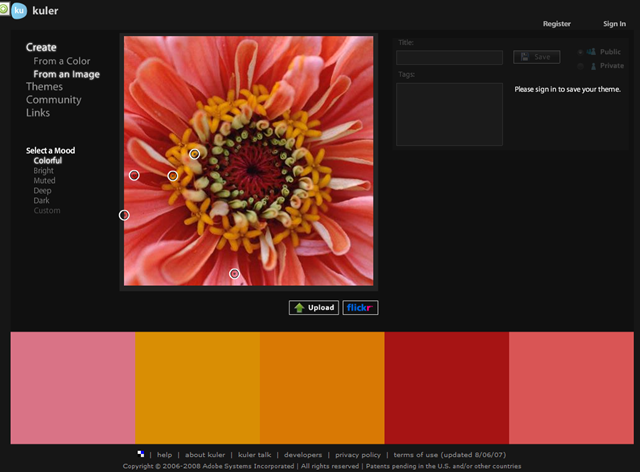Select the Muted mood
The width and height of the screenshot is (640, 472).
pyautogui.click(x=44, y=180)
